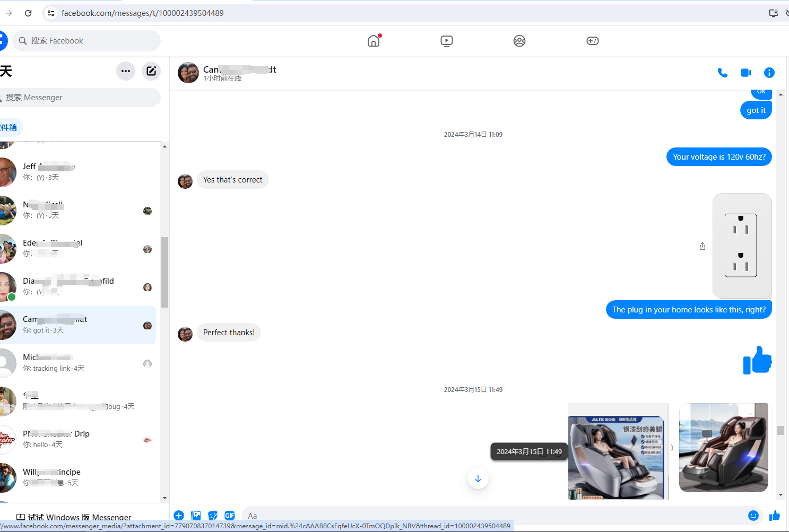The image size is (789, 532).
Task: Attach a photo using the image icon
Action: tap(196, 516)
